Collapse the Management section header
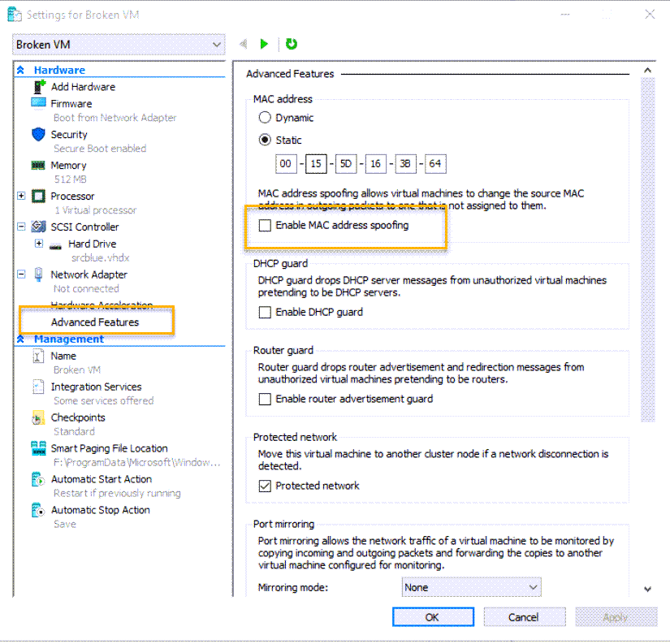The height and width of the screenshot is (644, 670). (x=21, y=339)
